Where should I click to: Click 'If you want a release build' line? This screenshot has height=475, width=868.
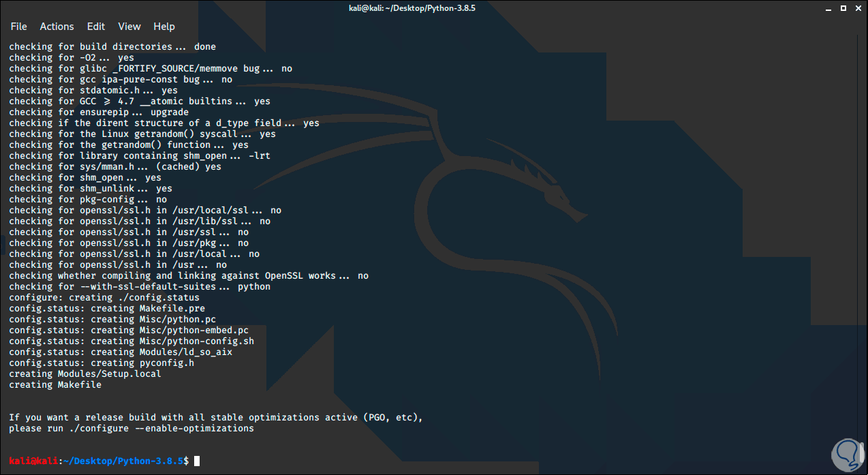click(216, 417)
